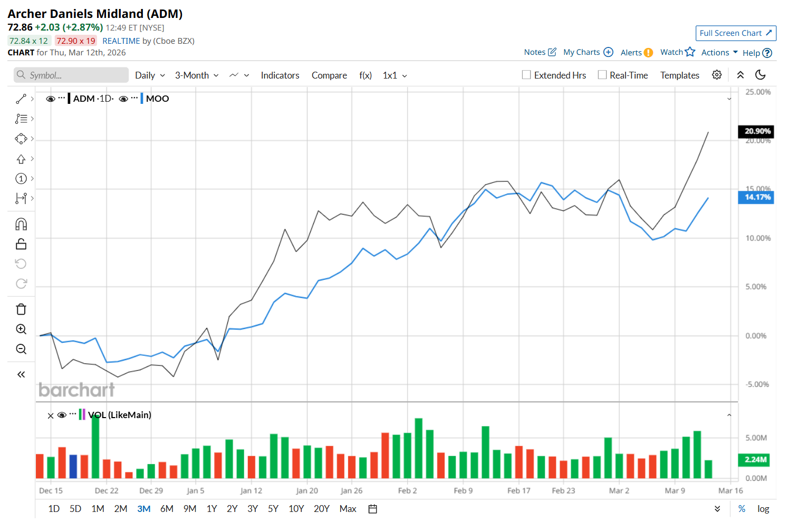Select the trend line drawing tool

pyautogui.click(x=21, y=99)
